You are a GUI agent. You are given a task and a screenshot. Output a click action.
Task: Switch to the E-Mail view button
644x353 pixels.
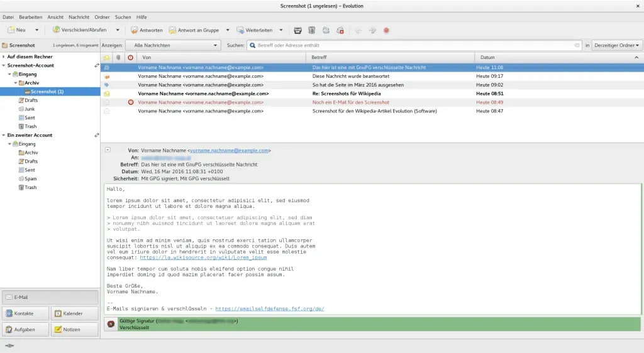point(50,297)
